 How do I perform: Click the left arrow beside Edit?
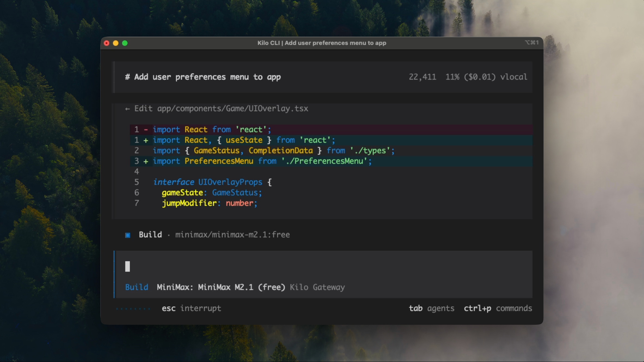pos(127,109)
